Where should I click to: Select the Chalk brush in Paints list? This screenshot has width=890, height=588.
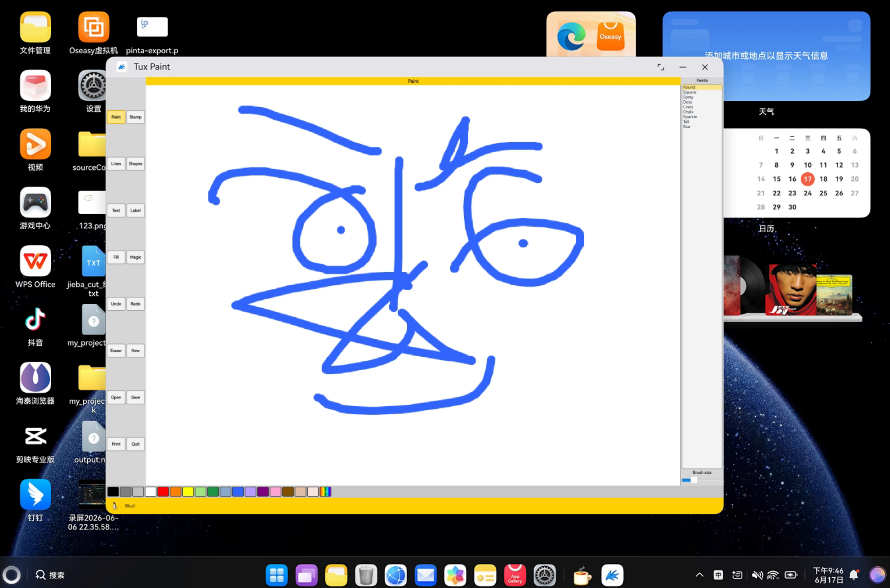tap(702, 112)
